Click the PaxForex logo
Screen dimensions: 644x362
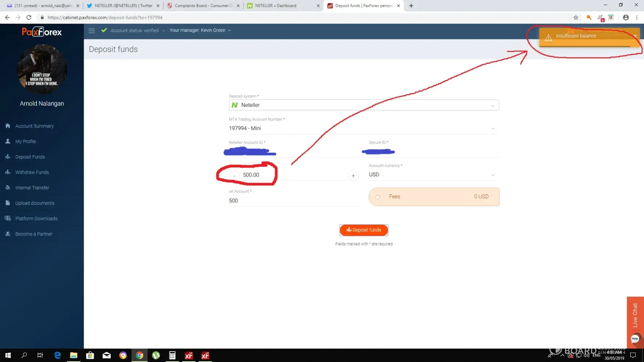[x=42, y=32]
